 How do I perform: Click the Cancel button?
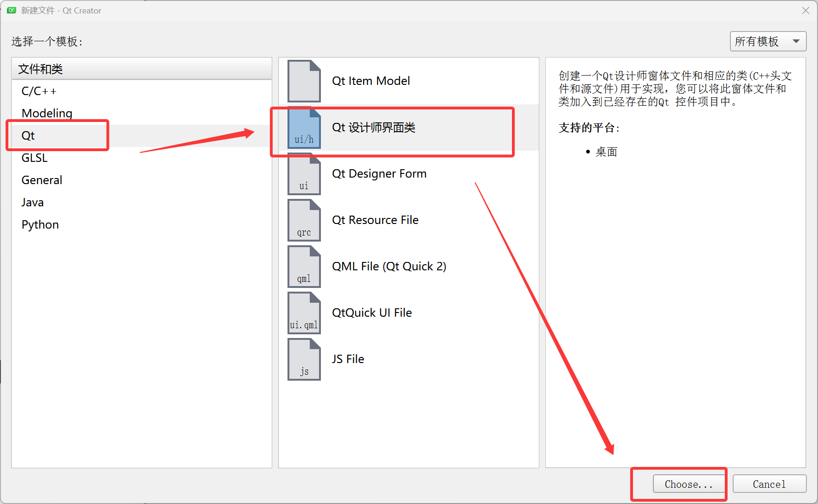point(769,484)
